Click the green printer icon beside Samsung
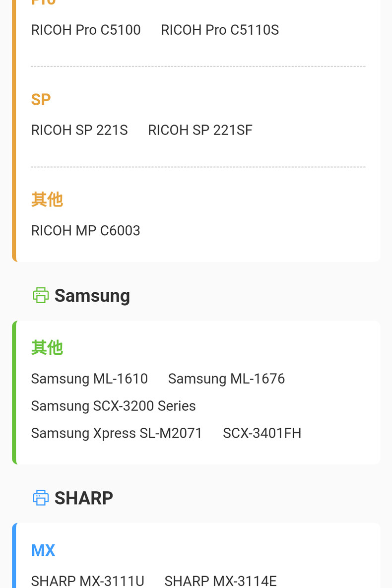392x588 pixels. (x=41, y=295)
